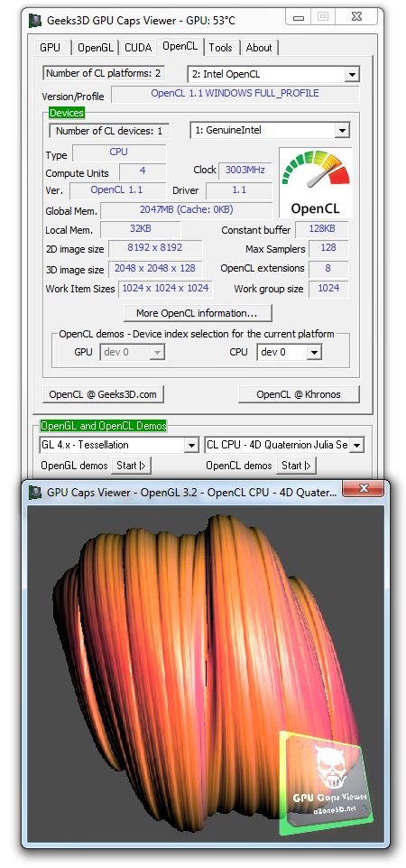The height and width of the screenshot is (868, 406).
Task: Click the Type field showing CPU
Action: (119, 152)
